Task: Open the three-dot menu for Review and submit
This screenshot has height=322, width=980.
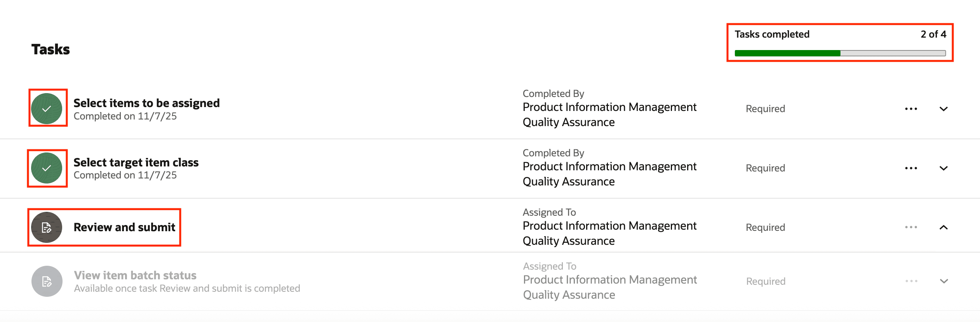Action: coord(911,227)
